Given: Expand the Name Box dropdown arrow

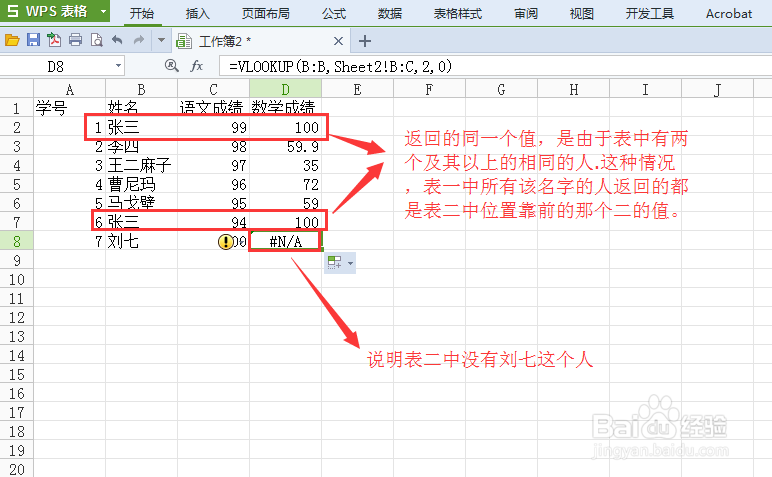Looking at the screenshot, I should (x=118, y=66).
